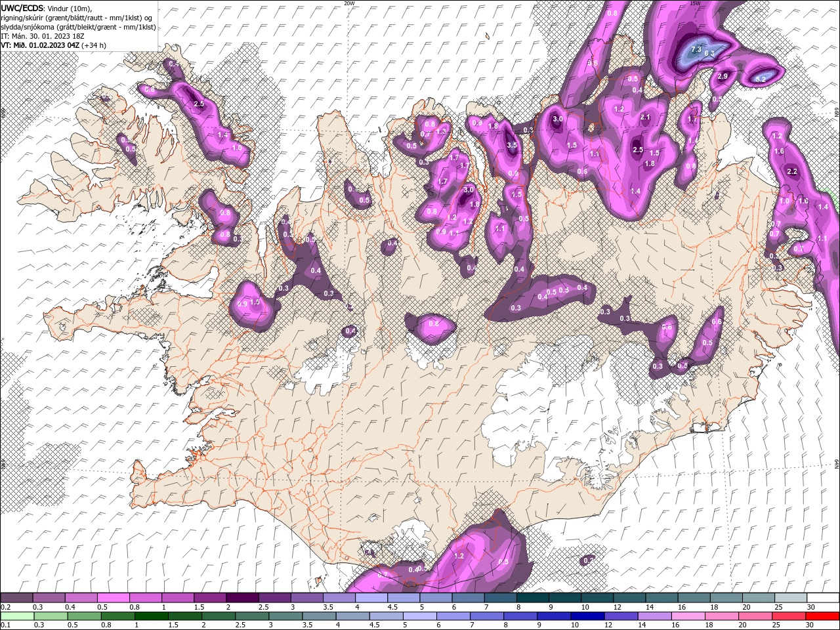Pick the pale green swatch after 0.1 in rain scale
This screenshot has width=840, height=630.
pyautogui.click(x=16, y=616)
